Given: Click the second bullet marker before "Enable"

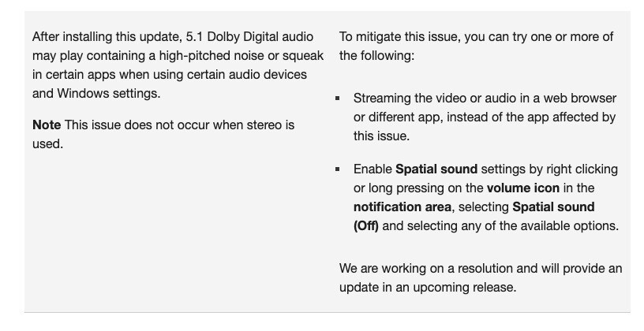Looking at the screenshot, I should [338, 169].
